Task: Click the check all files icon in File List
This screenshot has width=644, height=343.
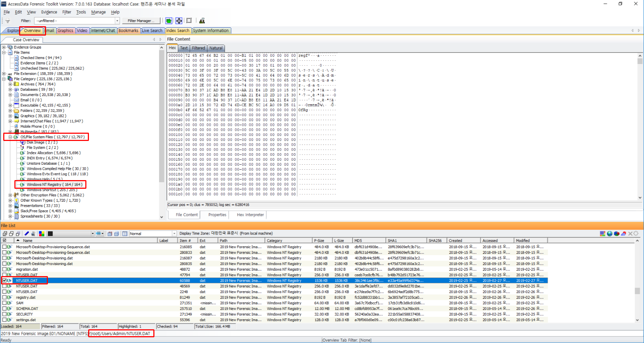Action: (5, 234)
